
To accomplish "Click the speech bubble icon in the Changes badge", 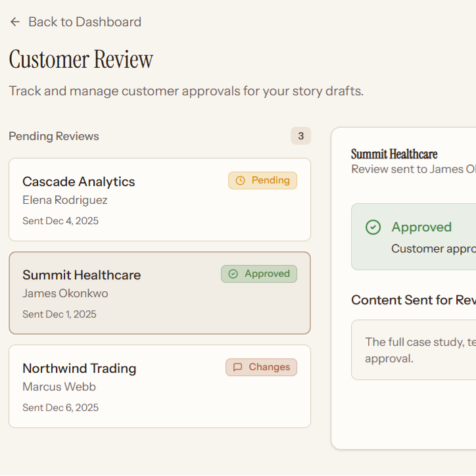I will point(237,368).
